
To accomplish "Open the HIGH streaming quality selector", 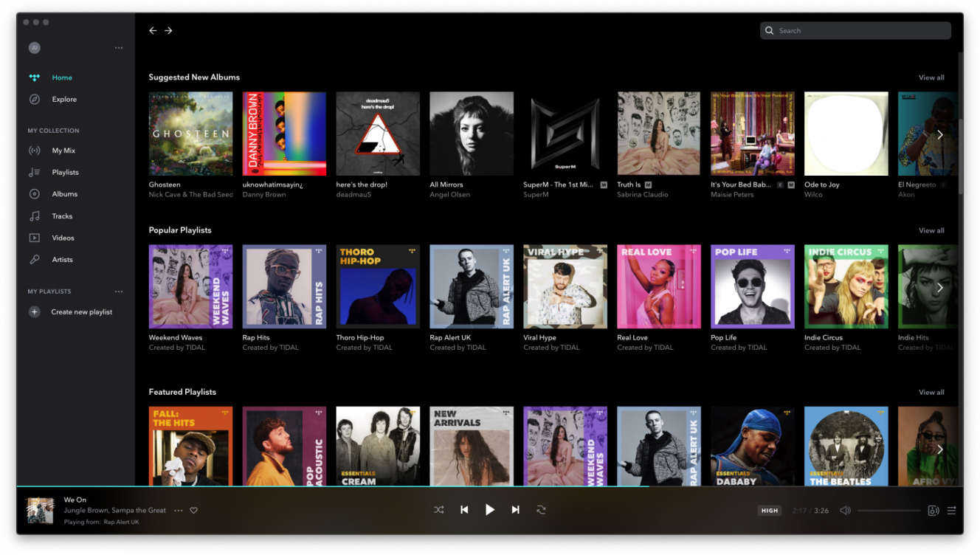I will 770,511.
